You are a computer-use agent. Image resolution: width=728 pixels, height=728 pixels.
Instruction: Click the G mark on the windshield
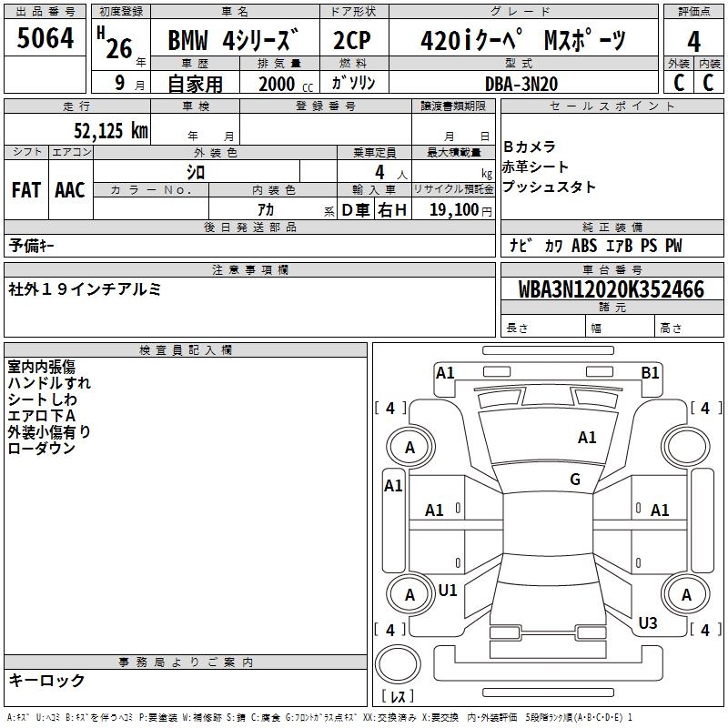575,480
